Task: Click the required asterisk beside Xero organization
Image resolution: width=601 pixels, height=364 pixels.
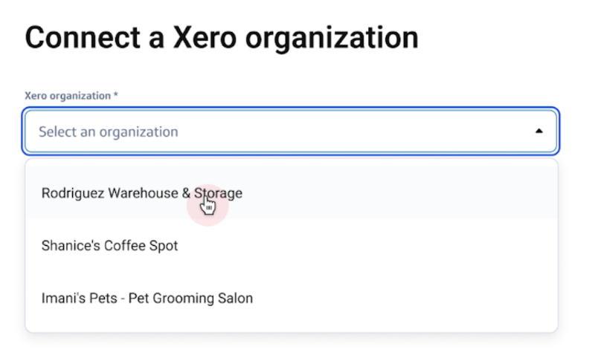Action: click(116, 95)
